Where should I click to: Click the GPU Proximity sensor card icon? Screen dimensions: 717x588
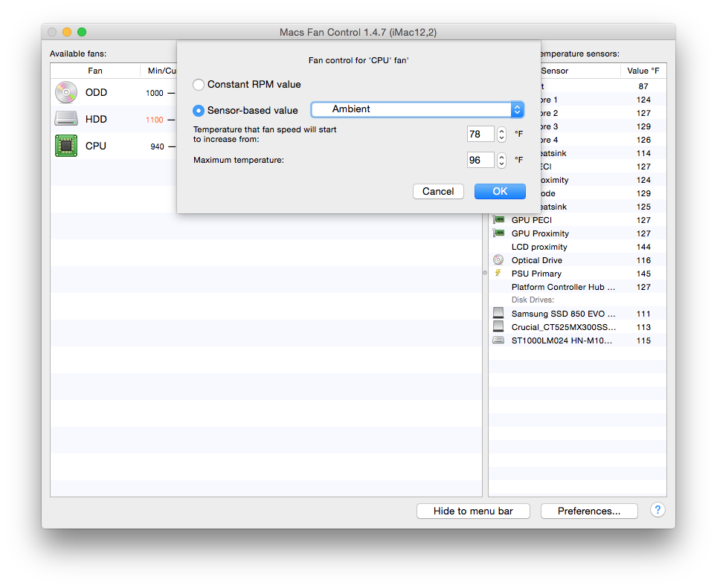[498, 233]
